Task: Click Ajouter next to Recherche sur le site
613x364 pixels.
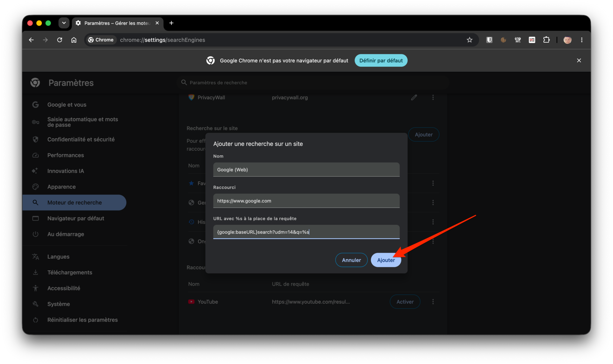Action: coord(424,135)
